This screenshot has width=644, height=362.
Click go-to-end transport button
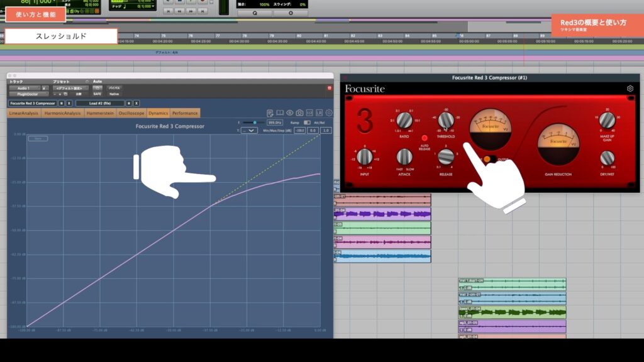click(x=202, y=11)
